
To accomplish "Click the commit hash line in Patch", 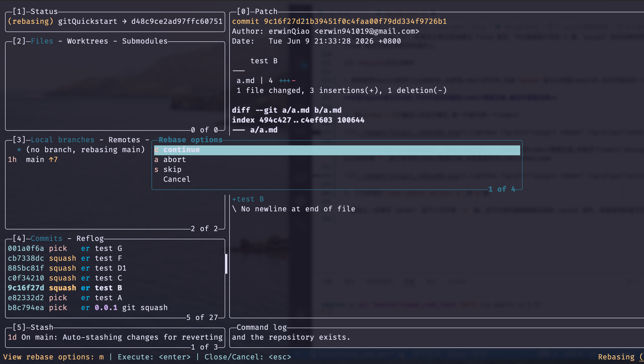I will pyautogui.click(x=339, y=21).
